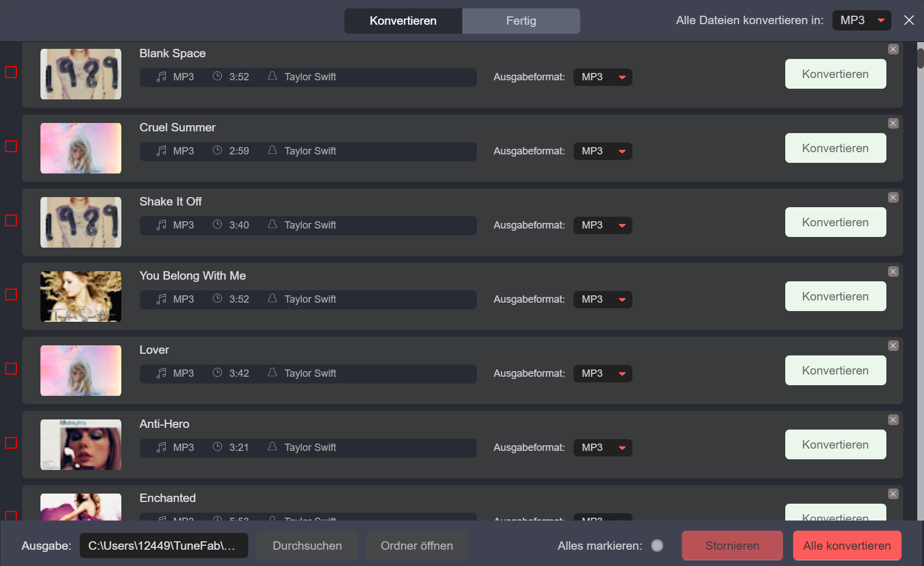This screenshot has height=566, width=924.
Task: Remove Enchanted with its X icon
Action: pyautogui.click(x=893, y=494)
